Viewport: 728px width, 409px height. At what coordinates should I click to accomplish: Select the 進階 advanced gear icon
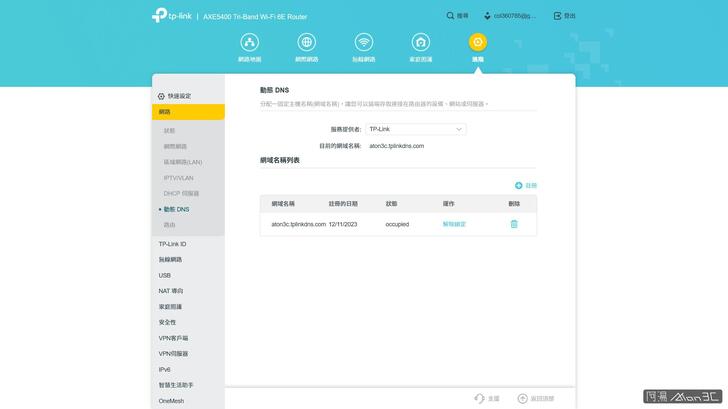coord(478,42)
